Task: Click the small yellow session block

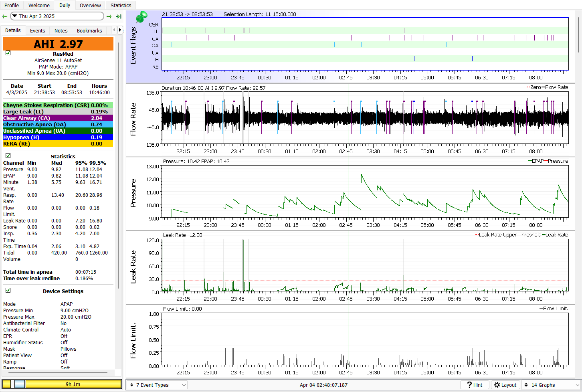Action: (7, 384)
